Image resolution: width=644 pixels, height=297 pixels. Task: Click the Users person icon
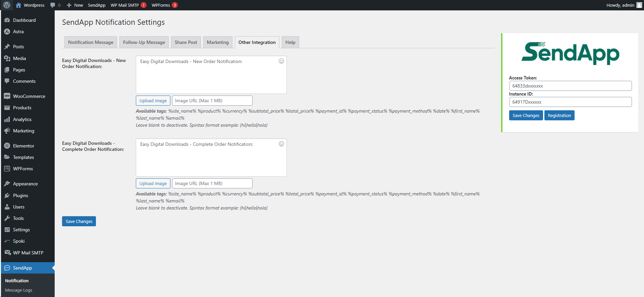pyautogui.click(x=7, y=207)
